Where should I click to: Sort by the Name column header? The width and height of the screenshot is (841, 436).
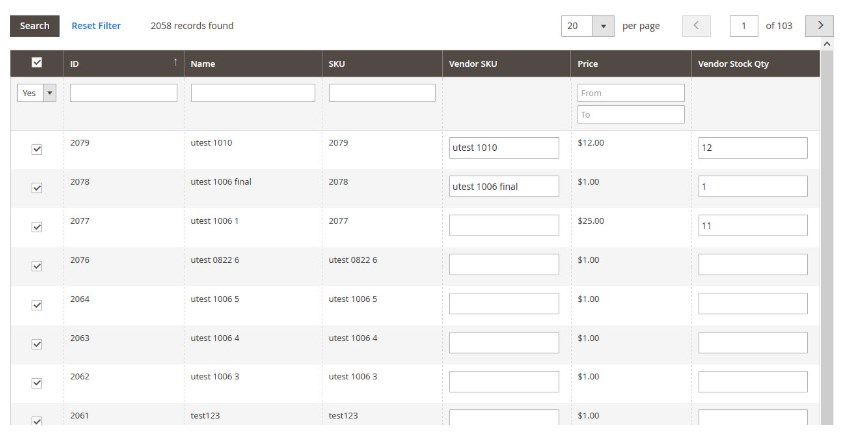pyautogui.click(x=203, y=64)
